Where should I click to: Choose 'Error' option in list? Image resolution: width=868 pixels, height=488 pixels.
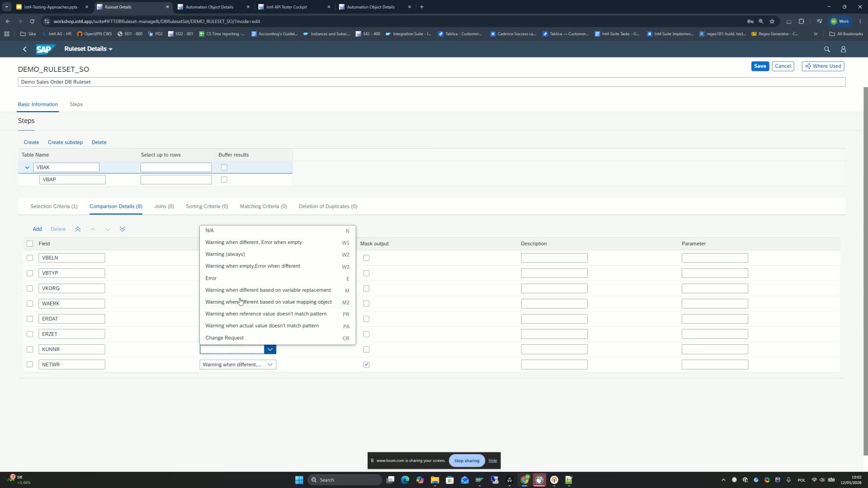[x=278, y=278]
